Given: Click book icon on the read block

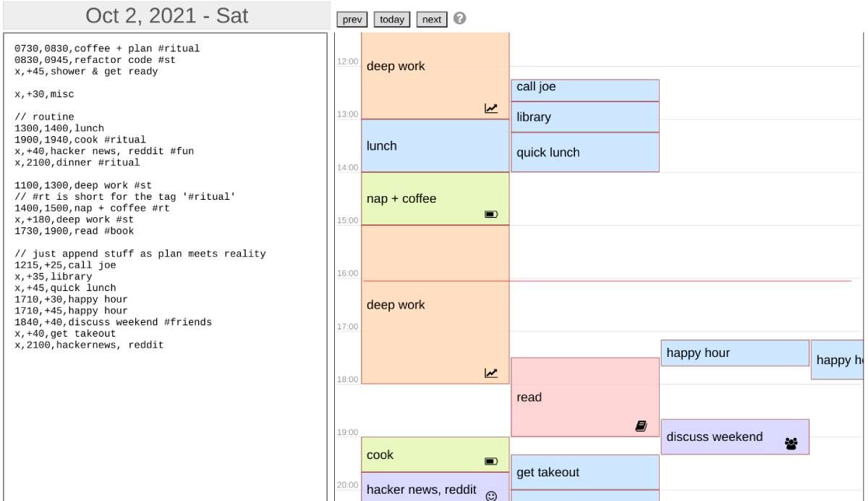Looking at the screenshot, I should [641, 426].
